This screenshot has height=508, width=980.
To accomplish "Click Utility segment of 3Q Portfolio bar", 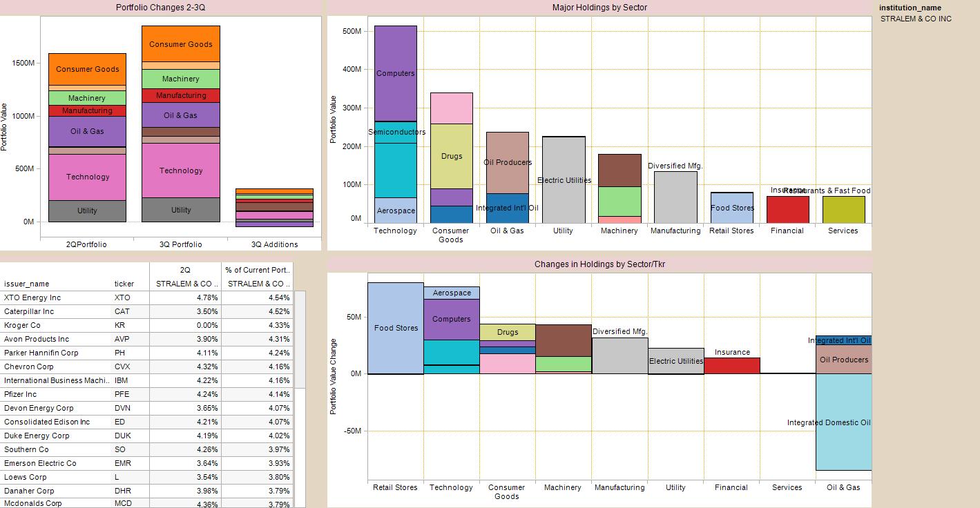I will [x=181, y=210].
